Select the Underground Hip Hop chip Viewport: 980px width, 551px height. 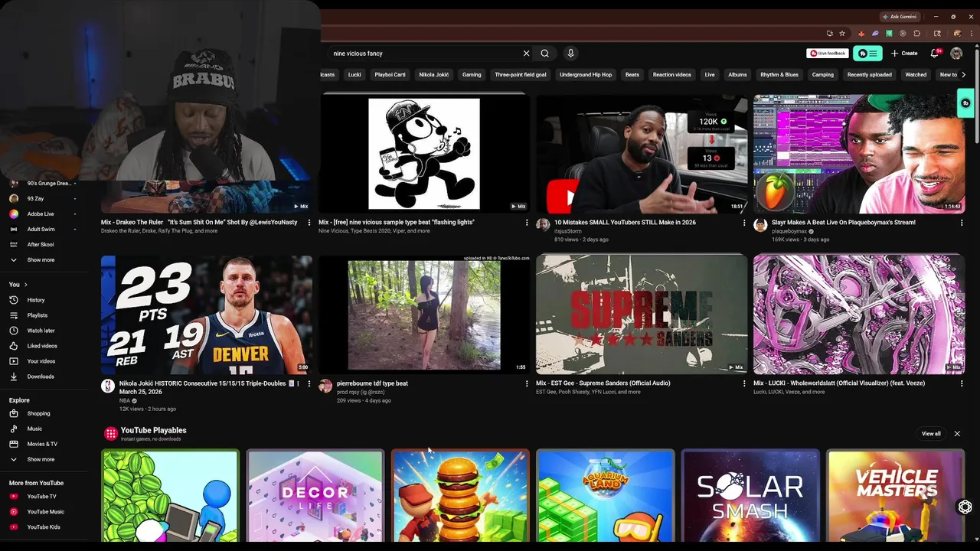pyautogui.click(x=586, y=75)
